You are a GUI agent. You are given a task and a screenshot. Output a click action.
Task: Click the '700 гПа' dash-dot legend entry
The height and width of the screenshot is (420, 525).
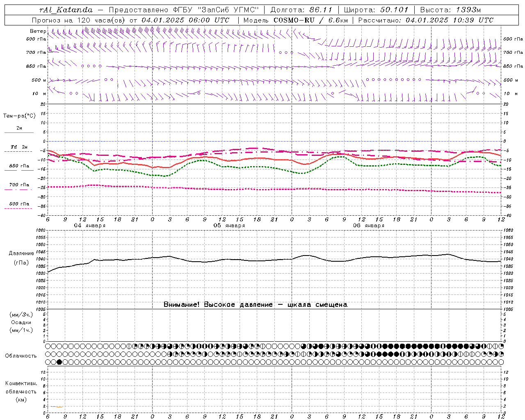click(19, 187)
